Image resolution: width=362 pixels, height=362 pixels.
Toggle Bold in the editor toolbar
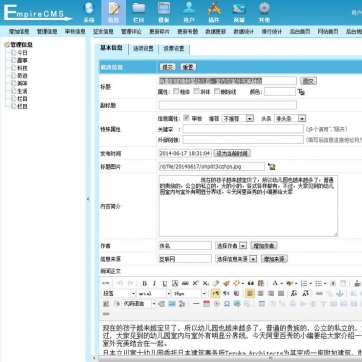tap(144, 283)
